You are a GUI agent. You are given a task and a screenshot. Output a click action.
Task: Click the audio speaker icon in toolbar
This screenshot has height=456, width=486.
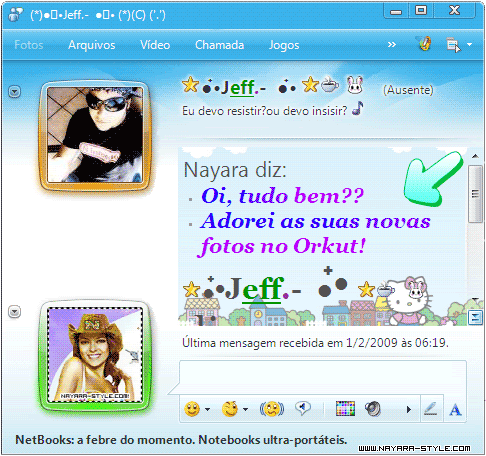(373, 409)
